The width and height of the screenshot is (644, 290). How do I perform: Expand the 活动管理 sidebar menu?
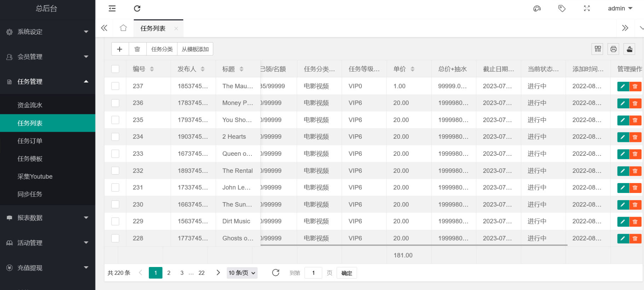point(48,243)
